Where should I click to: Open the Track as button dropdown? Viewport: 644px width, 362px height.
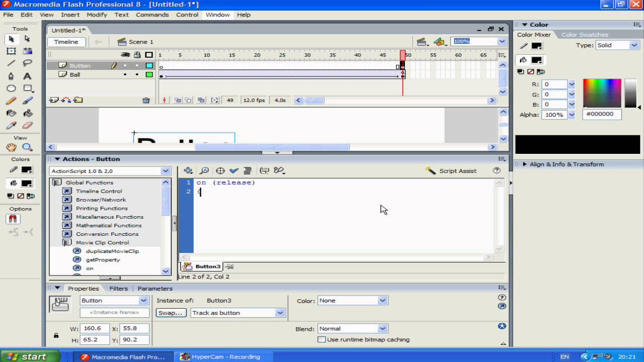[x=280, y=313]
